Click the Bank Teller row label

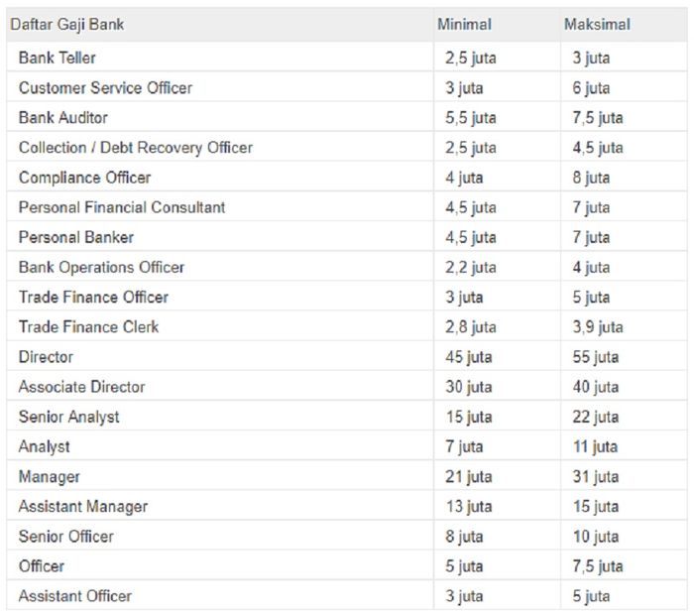coord(58,58)
